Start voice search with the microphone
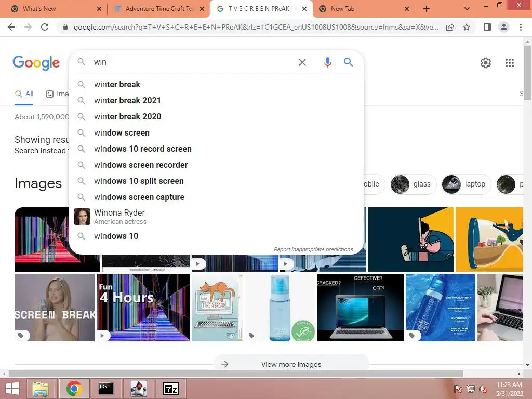 tap(327, 62)
